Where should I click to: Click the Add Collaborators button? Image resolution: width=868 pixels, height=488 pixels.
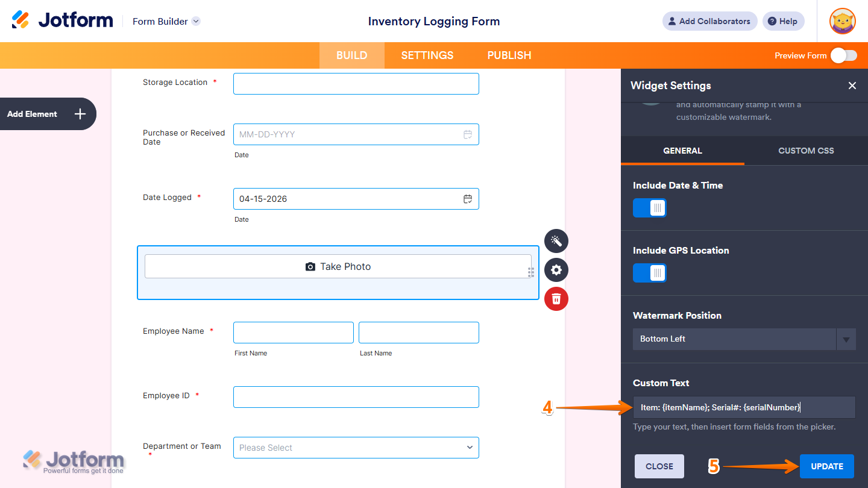click(709, 21)
